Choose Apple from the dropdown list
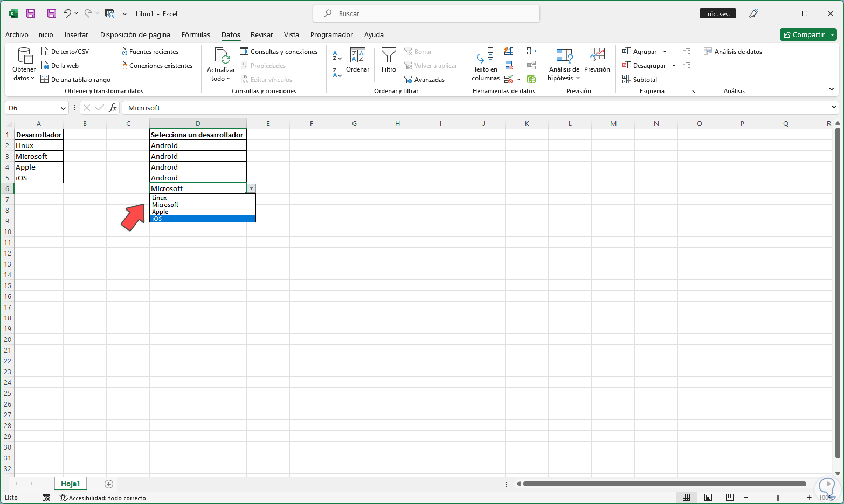This screenshot has width=844, height=504. pos(203,212)
